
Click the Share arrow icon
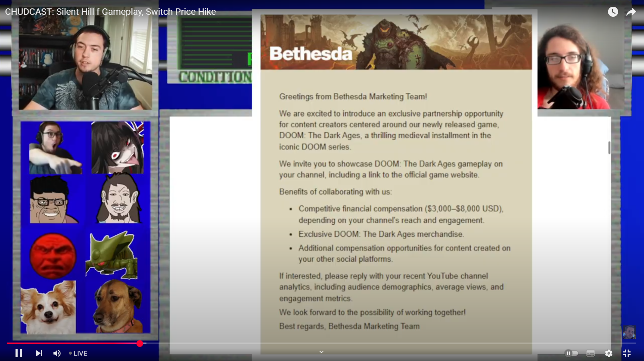pyautogui.click(x=631, y=12)
